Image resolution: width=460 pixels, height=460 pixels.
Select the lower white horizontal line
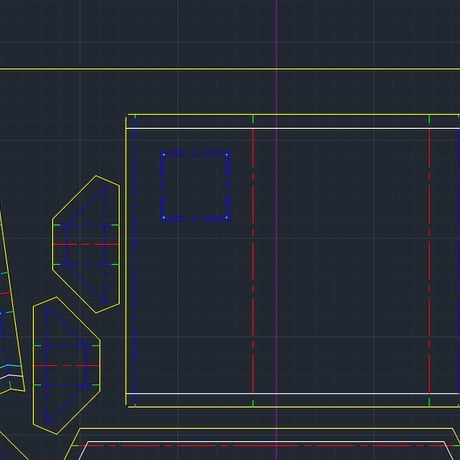click(293, 393)
